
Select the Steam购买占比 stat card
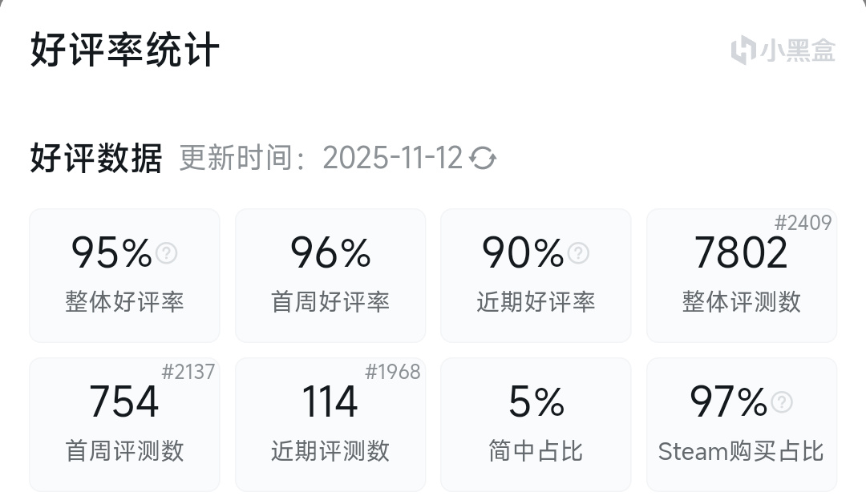click(x=742, y=425)
